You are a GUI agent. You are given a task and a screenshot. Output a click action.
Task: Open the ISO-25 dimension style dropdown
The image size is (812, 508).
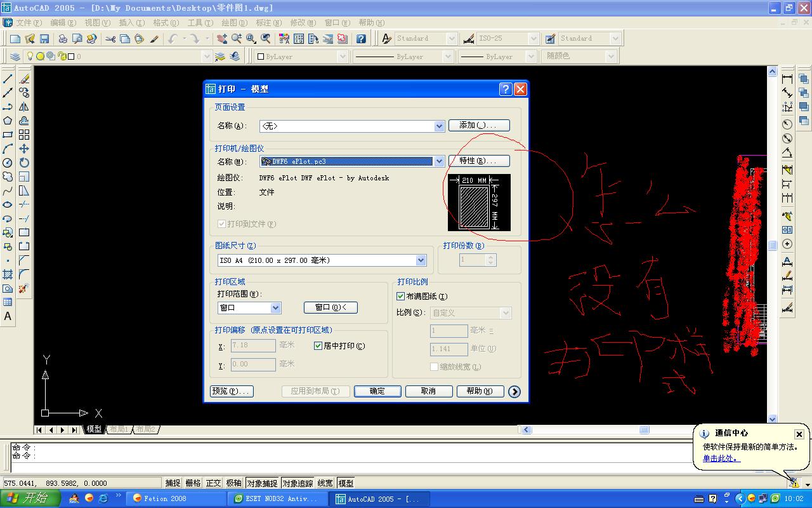tap(534, 39)
